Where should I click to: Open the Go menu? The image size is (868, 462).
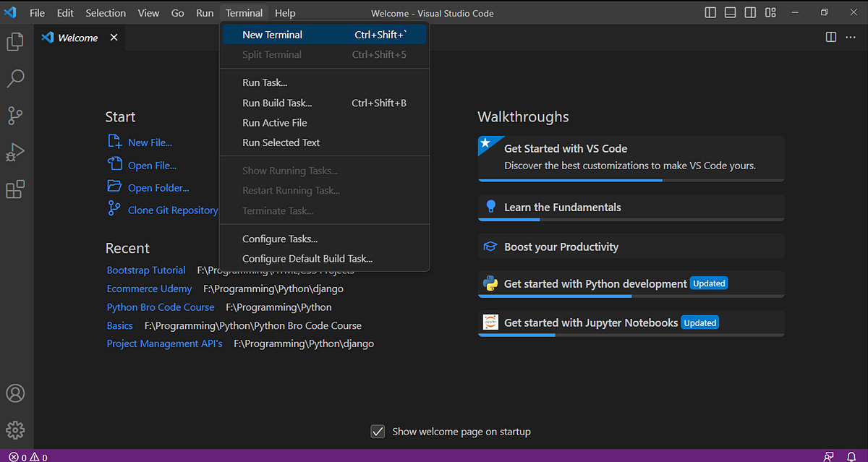point(178,13)
